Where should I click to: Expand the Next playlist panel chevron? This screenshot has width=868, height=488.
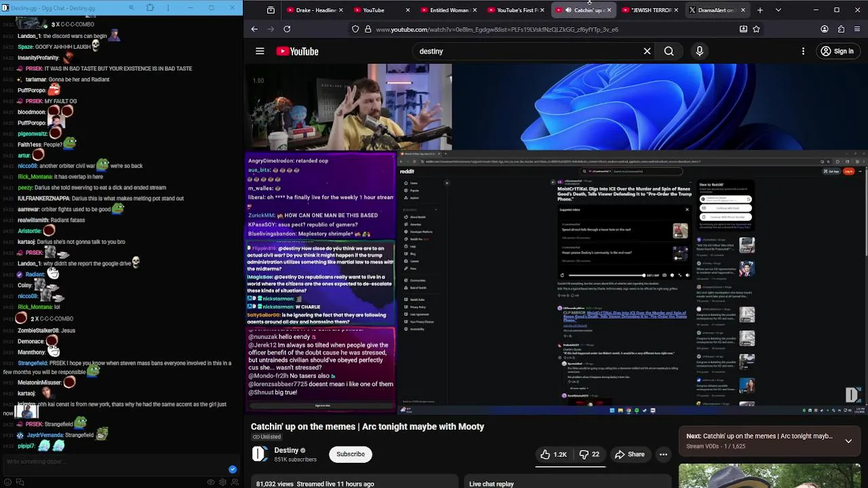848,441
